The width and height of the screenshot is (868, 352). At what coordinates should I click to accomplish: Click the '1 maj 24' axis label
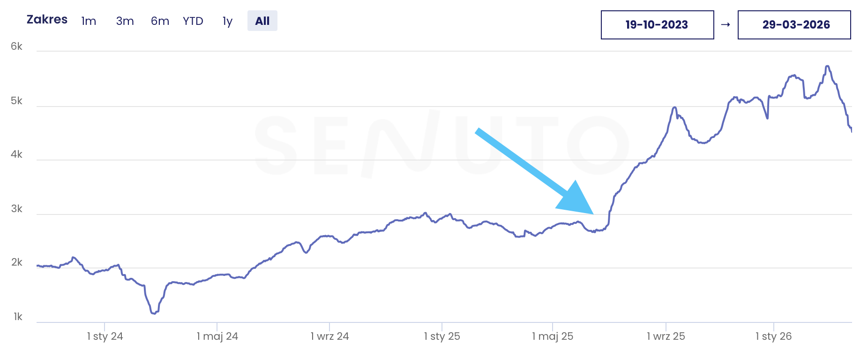[x=217, y=336]
